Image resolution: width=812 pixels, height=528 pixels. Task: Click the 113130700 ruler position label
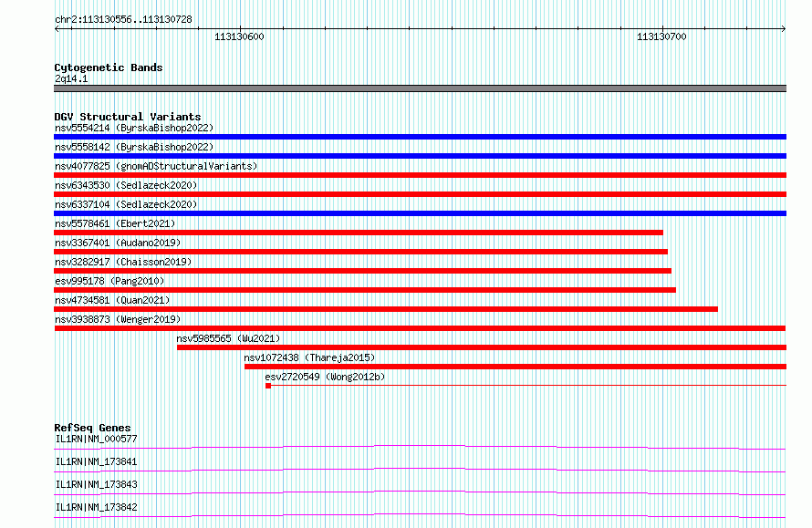click(x=661, y=36)
